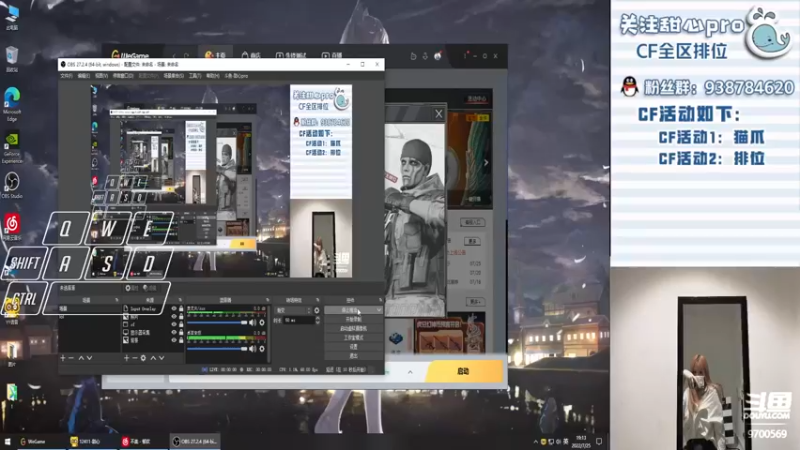Expand the dropdown arrow beside 停止推流
This screenshot has height=450, width=800.
(379, 310)
